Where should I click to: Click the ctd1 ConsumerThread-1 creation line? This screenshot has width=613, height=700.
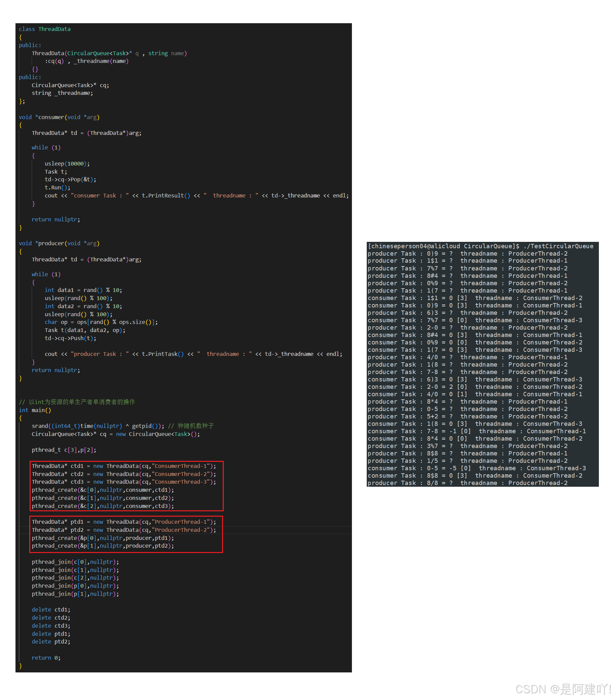124,466
